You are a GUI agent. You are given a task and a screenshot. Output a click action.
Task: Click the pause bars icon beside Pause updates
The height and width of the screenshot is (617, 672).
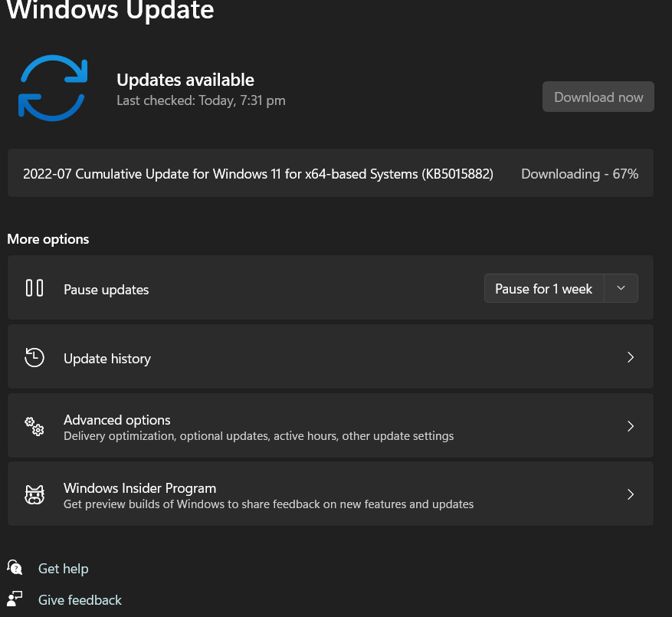(x=34, y=288)
